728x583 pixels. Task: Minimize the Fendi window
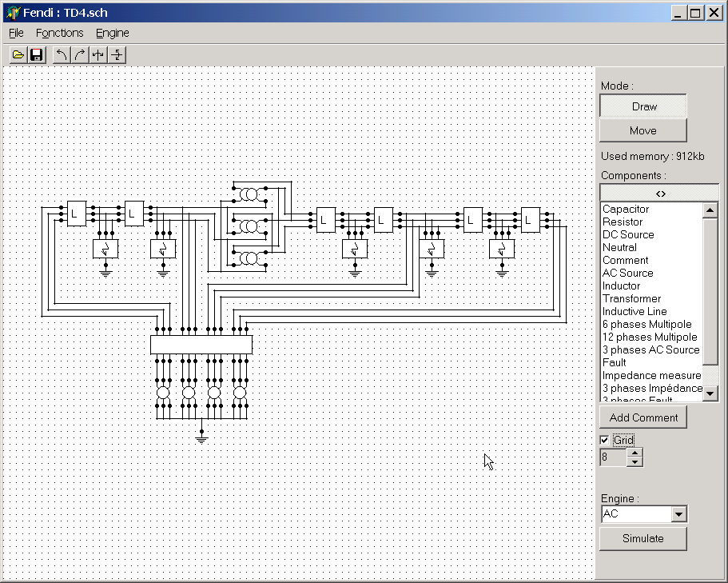(678, 13)
